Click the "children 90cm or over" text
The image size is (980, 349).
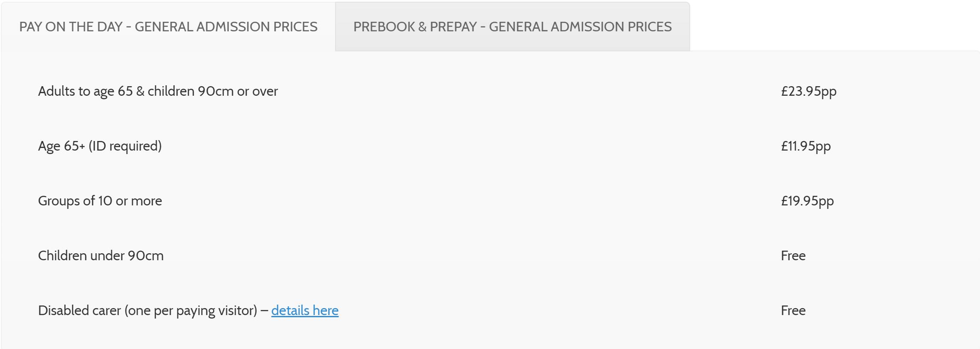pyautogui.click(x=212, y=91)
